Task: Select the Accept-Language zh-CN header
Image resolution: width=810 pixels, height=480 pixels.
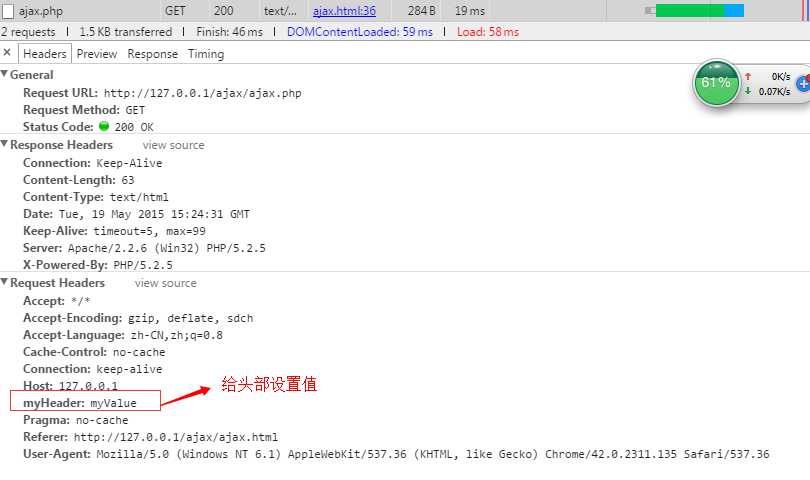Action: coord(123,335)
